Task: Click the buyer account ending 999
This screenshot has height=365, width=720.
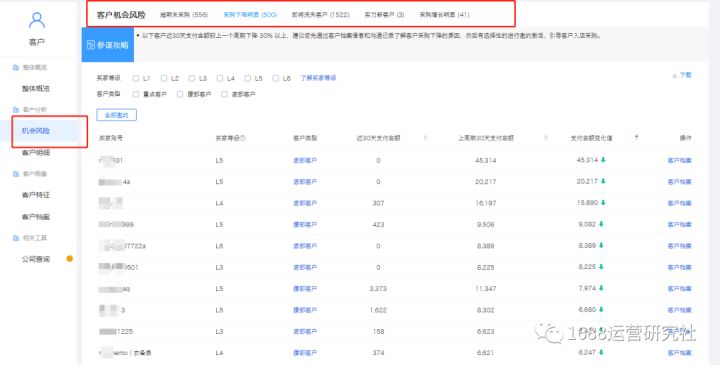Action: (116, 225)
